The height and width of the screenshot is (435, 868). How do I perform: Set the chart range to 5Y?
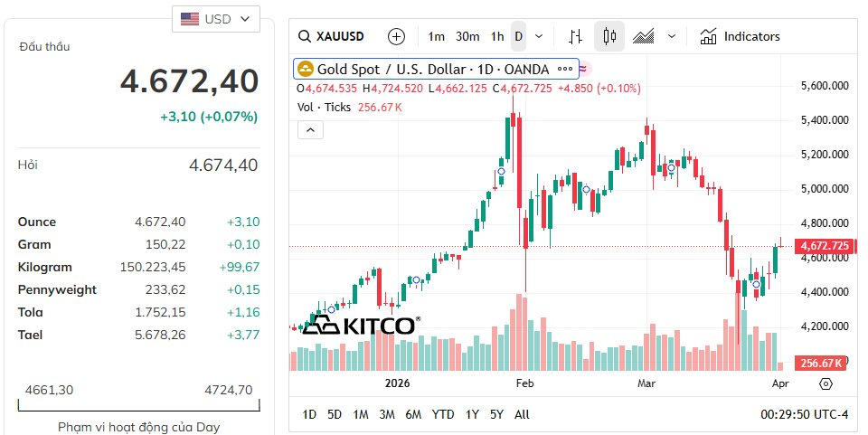pyautogui.click(x=496, y=414)
